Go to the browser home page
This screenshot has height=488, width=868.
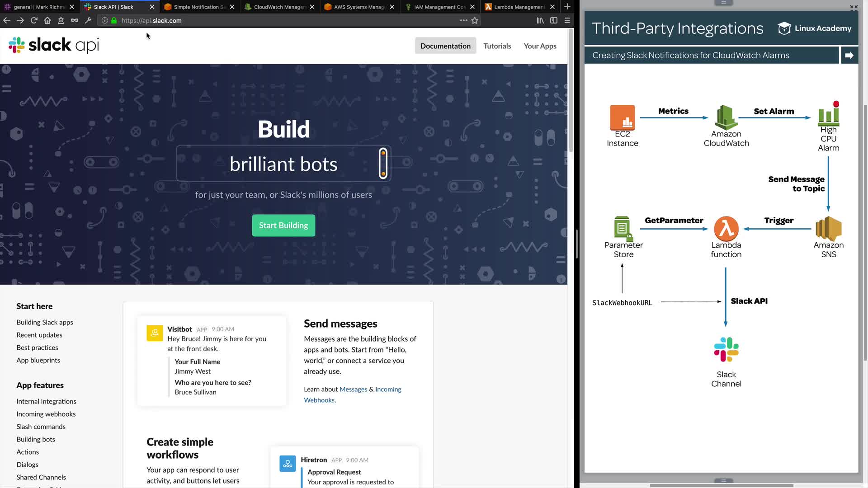(x=47, y=20)
